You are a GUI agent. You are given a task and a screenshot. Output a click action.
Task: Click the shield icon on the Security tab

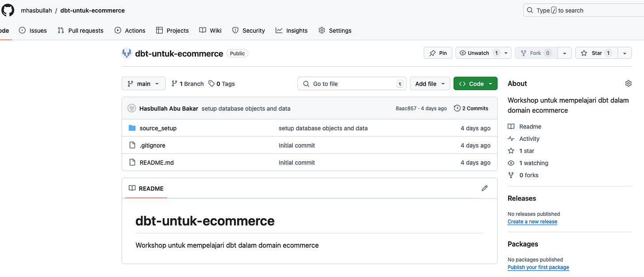click(x=235, y=30)
